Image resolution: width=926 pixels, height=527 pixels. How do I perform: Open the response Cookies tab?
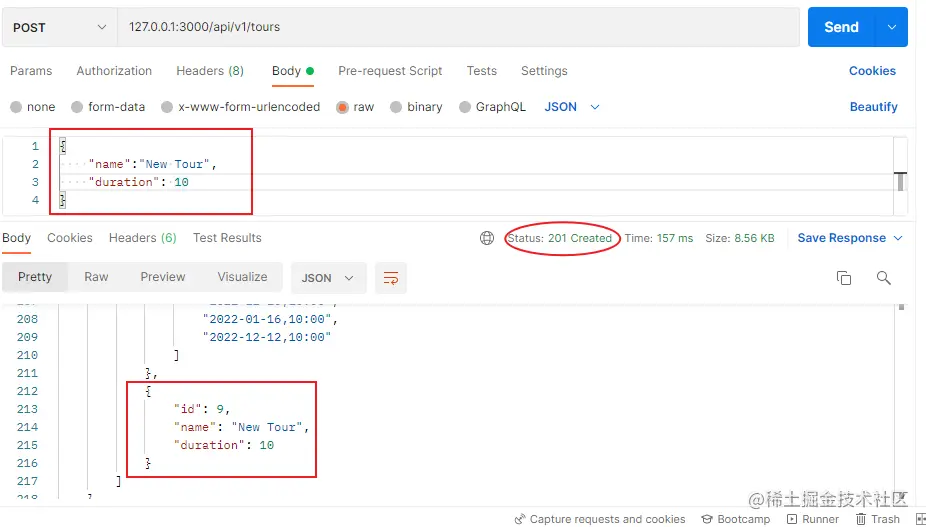(x=70, y=238)
